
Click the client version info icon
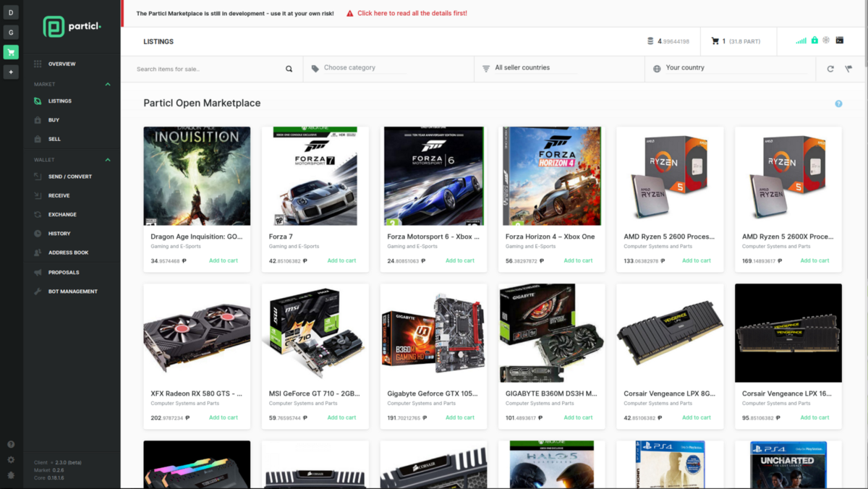(51, 462)
